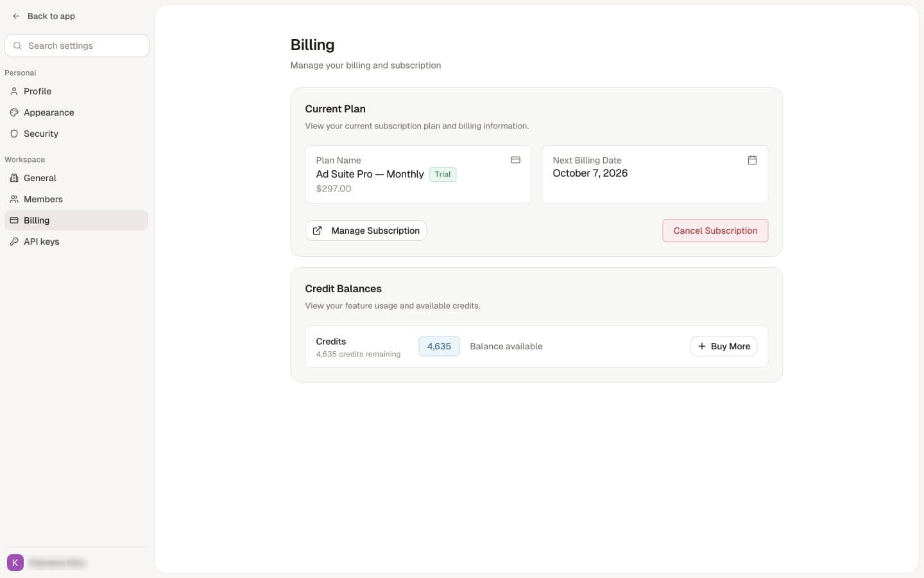Image resolution: width=924 pixels, height=578 pixels.
Task: Click the Cancel Subscription button
Action: (715, 231)
